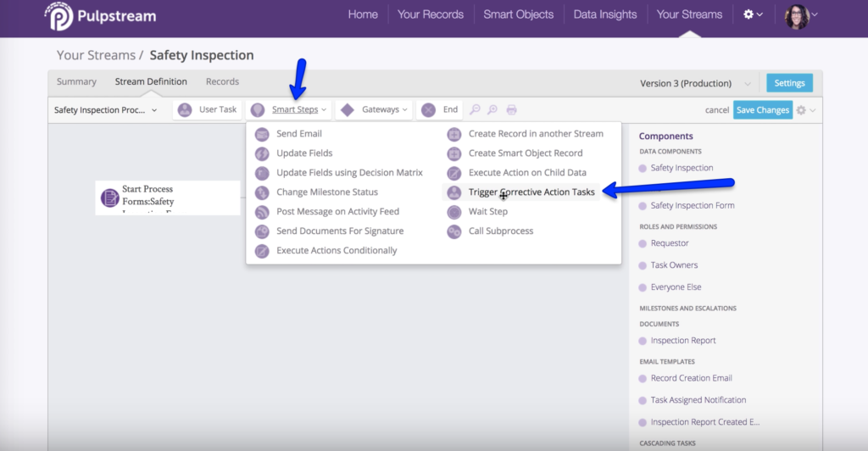Switch to the Records tab
The width and height of the screenshot is (868, 451).
tap(222, 82)
